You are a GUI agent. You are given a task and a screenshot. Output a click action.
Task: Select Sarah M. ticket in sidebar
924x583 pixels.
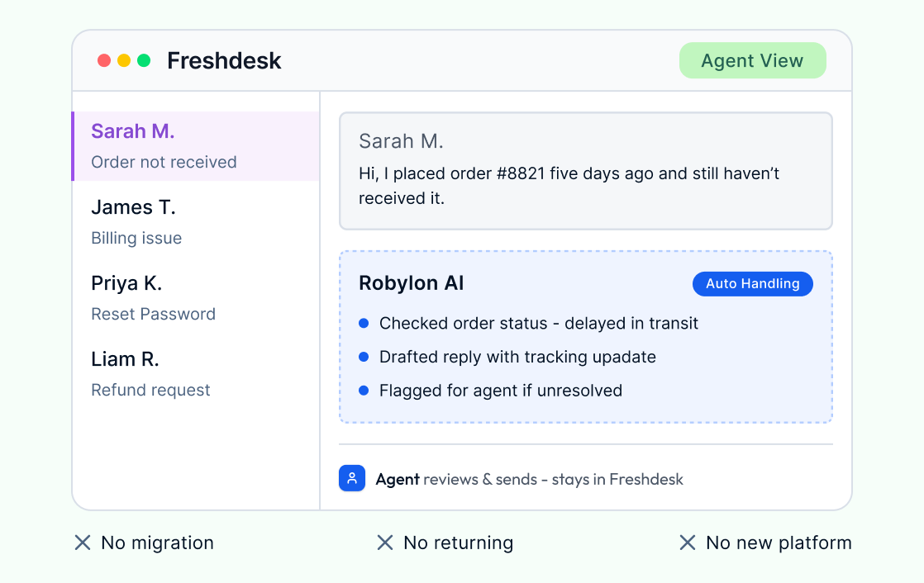tap(196, 146)
